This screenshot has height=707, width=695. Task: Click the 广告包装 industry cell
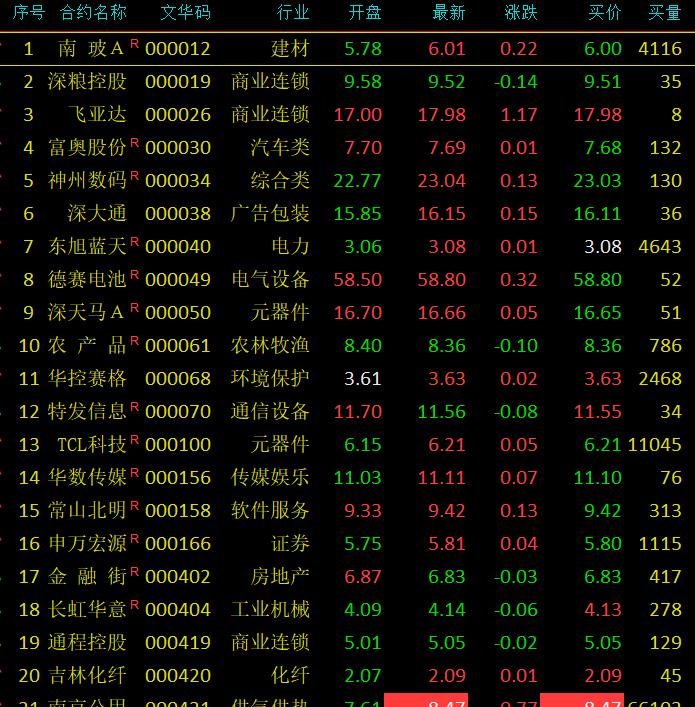pos(270,213)
